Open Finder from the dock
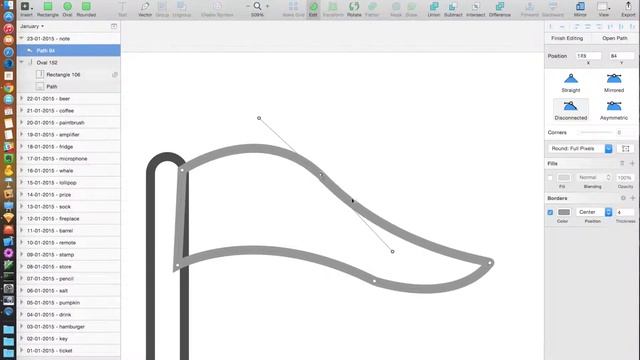This screenshot has width=640, height=360. pyautogui.click(x=8, y=5)
